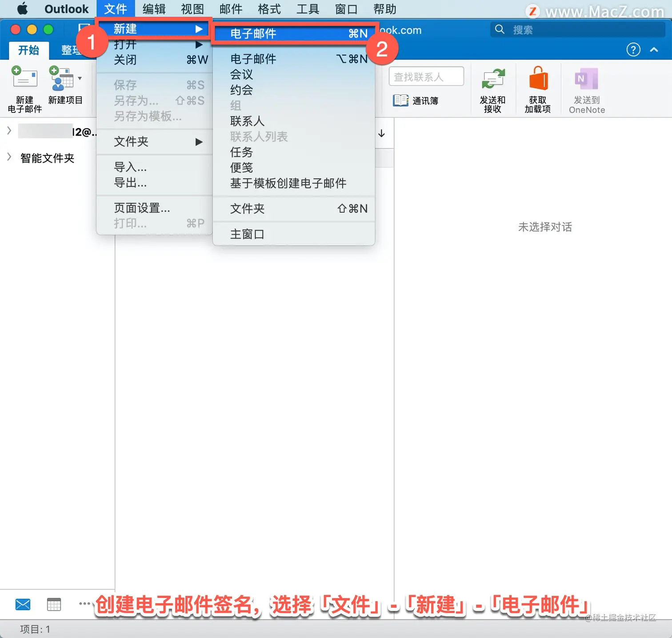Click the Find Contact (查找联系人) field
The width and height of the screenshot is (672, 638).
(x=426, y=76)
